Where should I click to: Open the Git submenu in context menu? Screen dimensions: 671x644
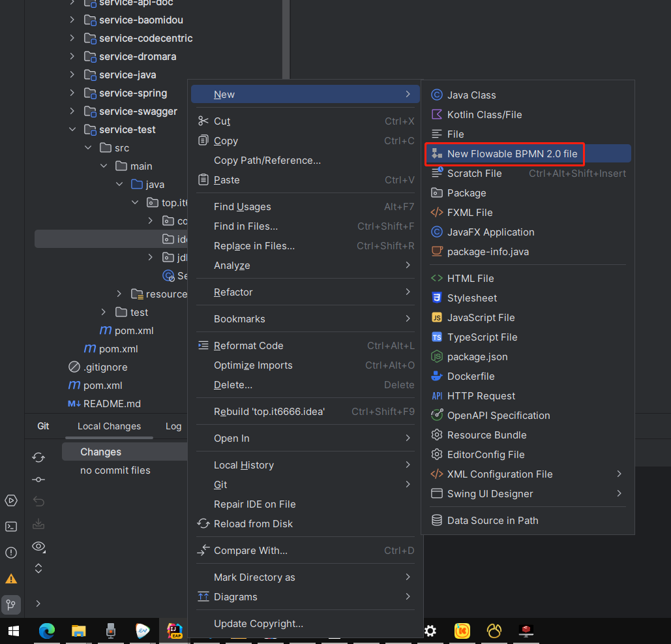click(305, 485)
